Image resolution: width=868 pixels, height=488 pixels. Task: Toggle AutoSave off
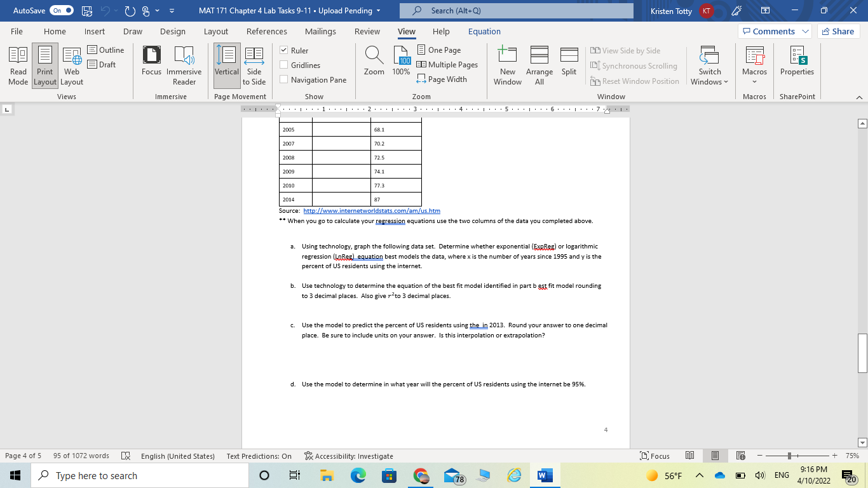60,10
